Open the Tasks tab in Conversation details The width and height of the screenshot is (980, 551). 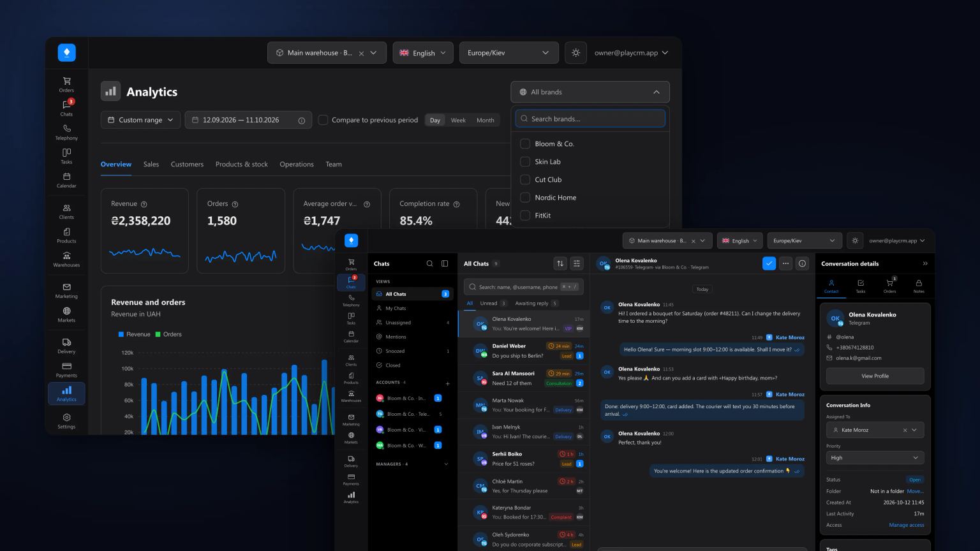tap(861, 286)
